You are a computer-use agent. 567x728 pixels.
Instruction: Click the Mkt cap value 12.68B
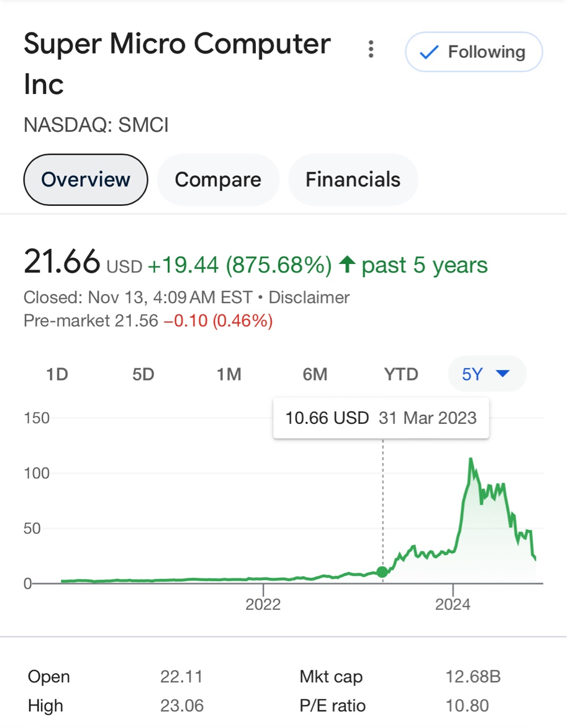tap(473, 677)
